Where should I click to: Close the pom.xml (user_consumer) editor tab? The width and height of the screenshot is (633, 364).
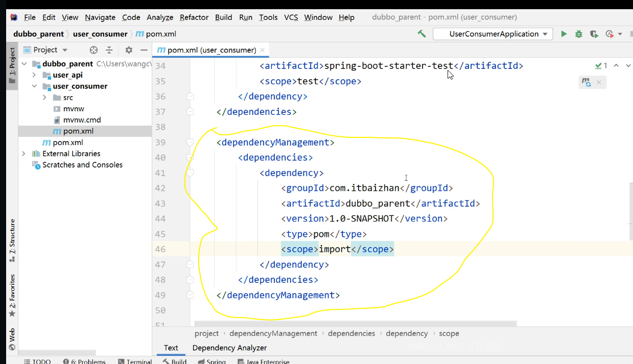tap(263, 50)
